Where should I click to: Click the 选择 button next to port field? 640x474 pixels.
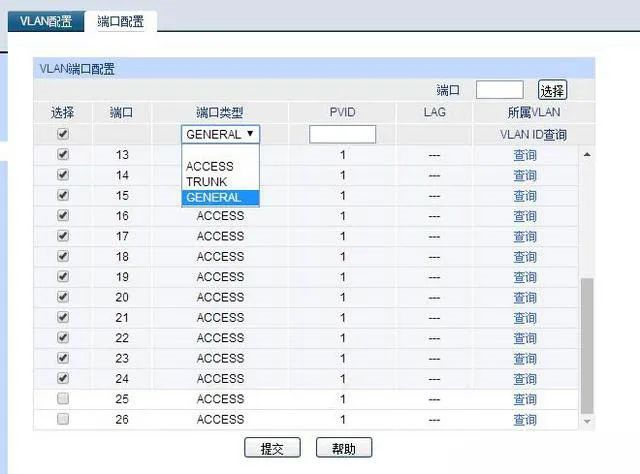point(552,90)
